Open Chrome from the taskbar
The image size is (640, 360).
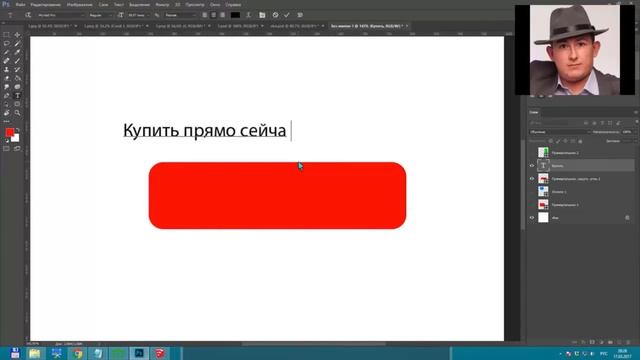pyautogui.click(x=77, y=353)
